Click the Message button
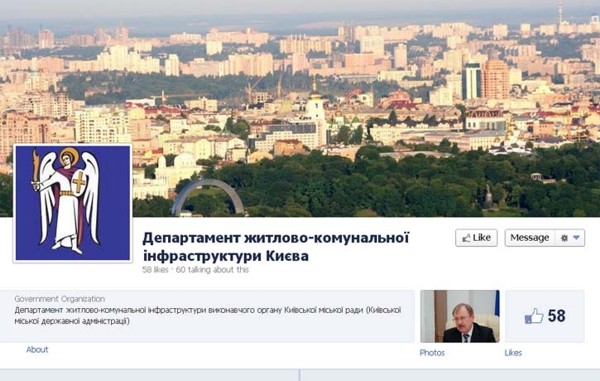600x381 pixels. coord(530,238)
